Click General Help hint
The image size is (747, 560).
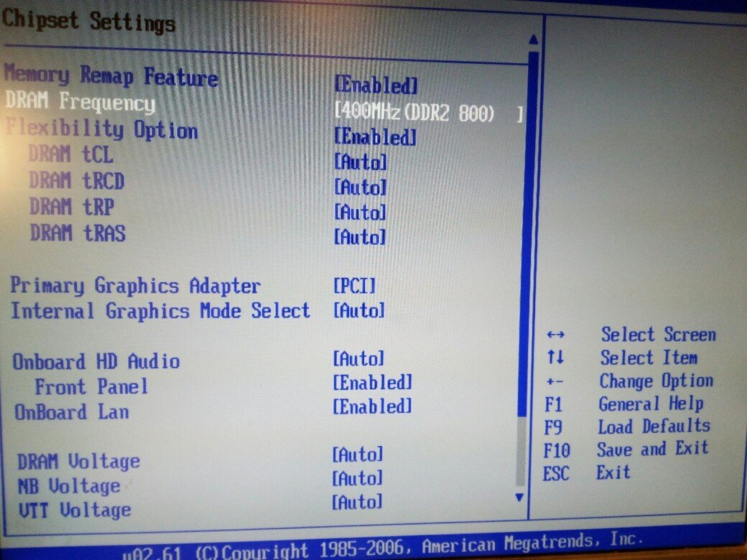(651, 403)
